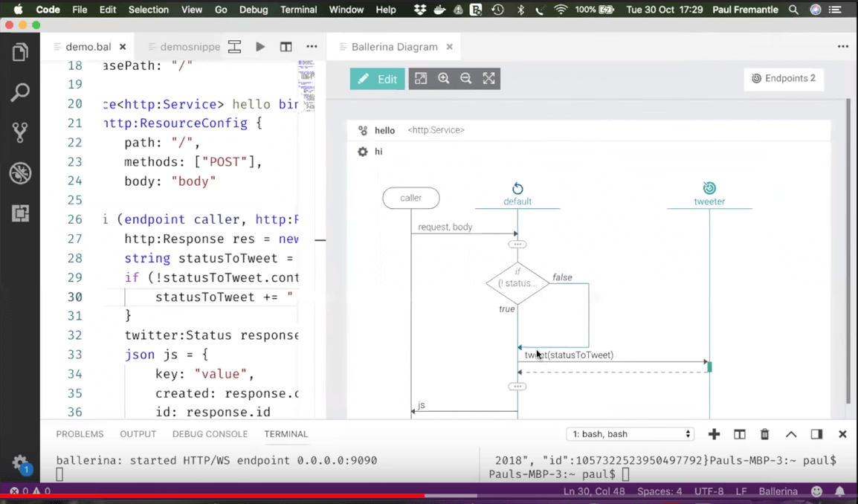Click the hello service icon
The image size is (858, 504).
click(x=362, y=130)
